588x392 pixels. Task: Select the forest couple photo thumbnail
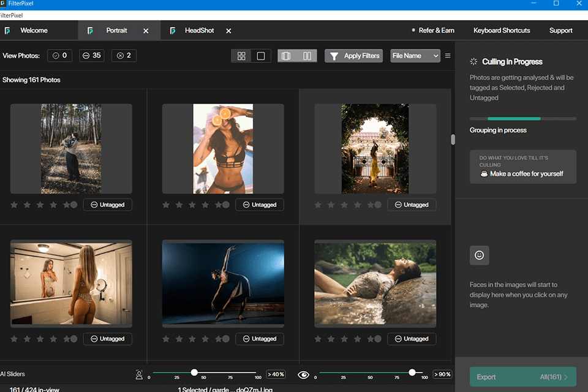point(71,149)
